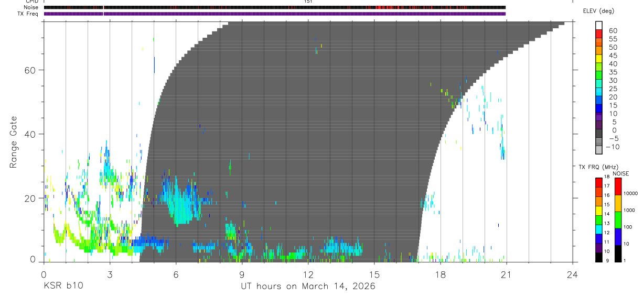Click the grey ELEV swatch between -5 and -10
This screenshot has height=297, width=644.
coord(599,142)
